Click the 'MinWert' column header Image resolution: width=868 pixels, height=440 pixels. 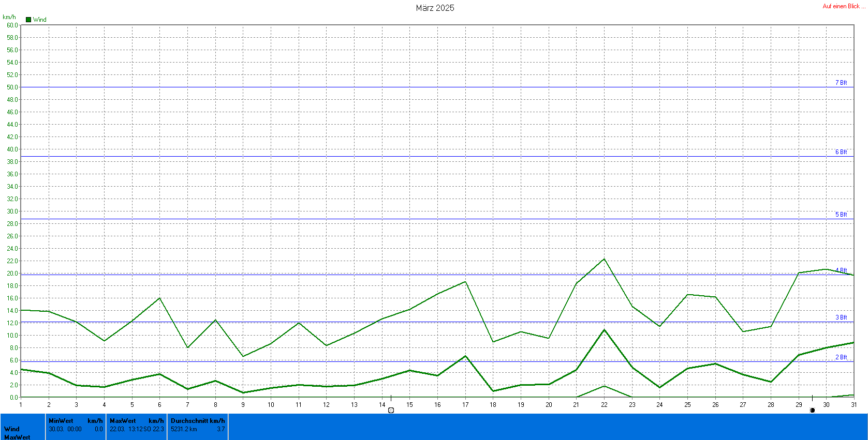pos(61,421)
